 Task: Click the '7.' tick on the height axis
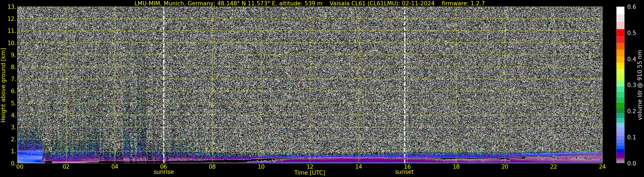[13, 79]
